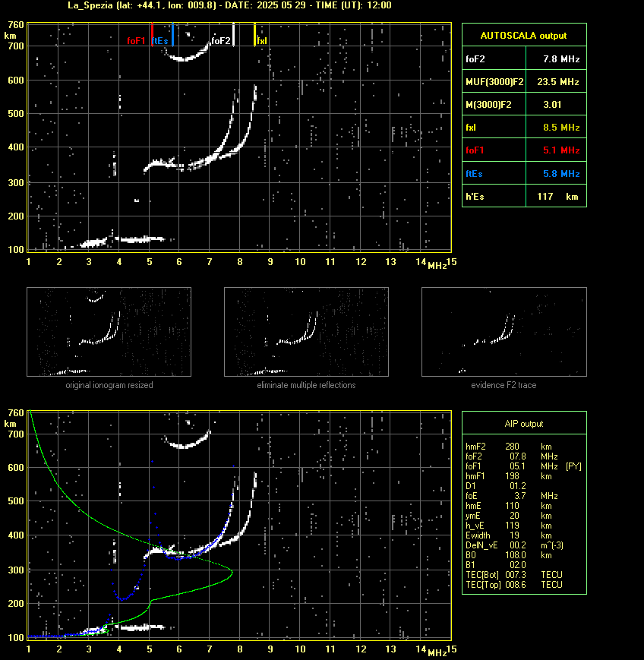Click the Ewidth 19 km row
The image size is (644, 660).
point(509,535)
